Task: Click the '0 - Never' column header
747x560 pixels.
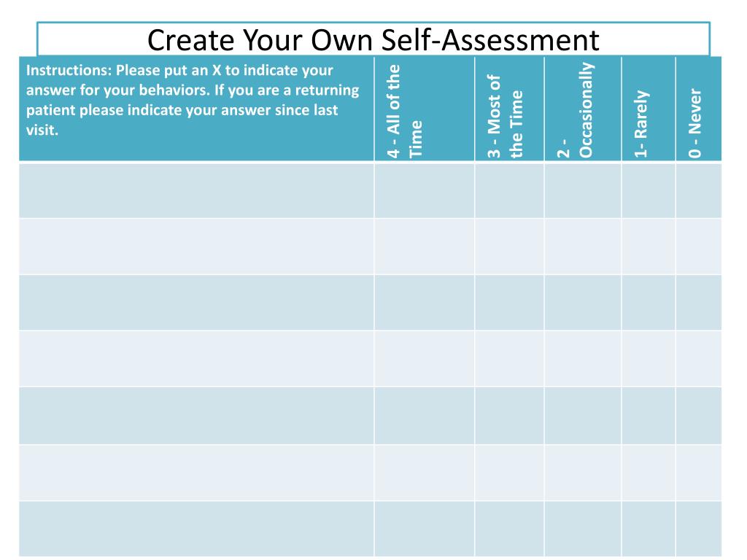Action: (698, 109)
